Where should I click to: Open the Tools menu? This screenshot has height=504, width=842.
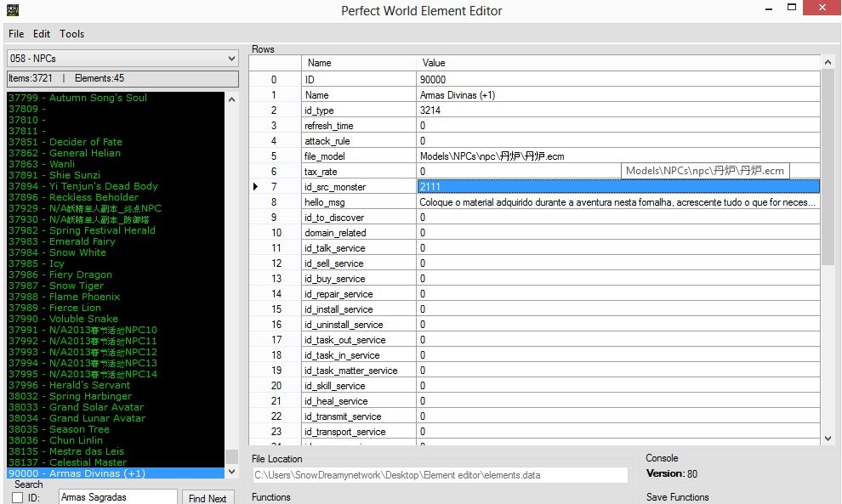point(71,34)
